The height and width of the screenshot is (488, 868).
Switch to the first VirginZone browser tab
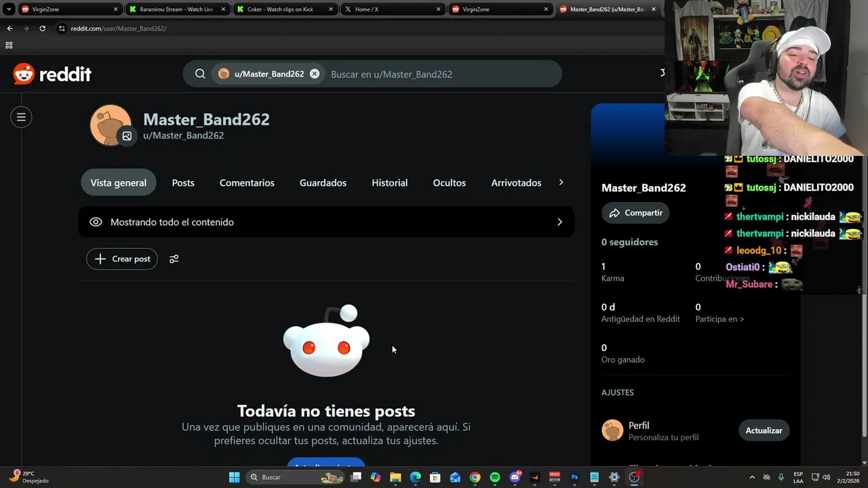[x=70, y=9]
